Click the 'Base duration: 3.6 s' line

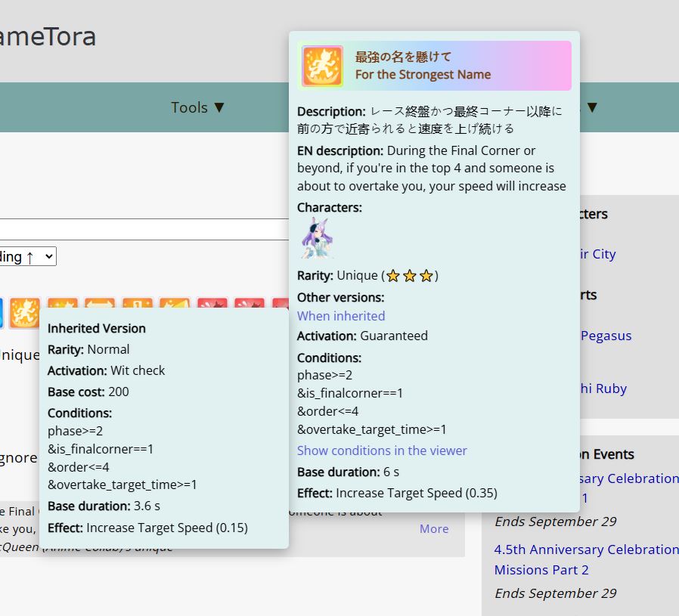pyautogui.click(x=104, y=506)
